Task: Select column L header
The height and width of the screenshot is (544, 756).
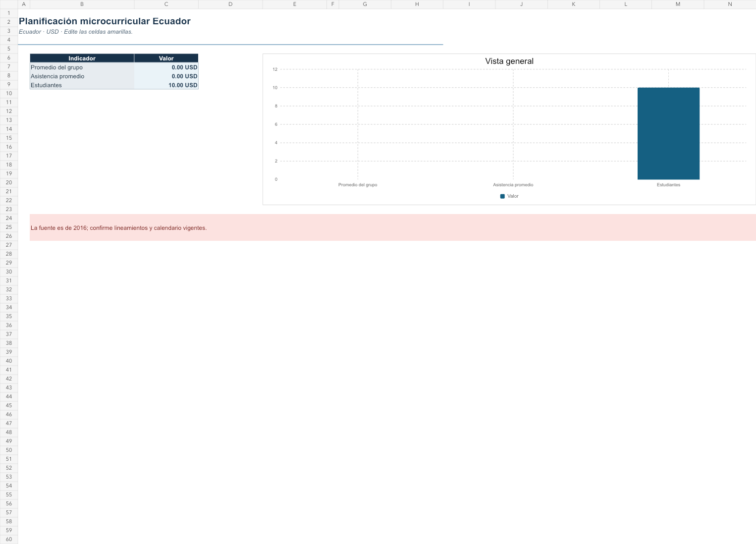Action: pos(626,4)
